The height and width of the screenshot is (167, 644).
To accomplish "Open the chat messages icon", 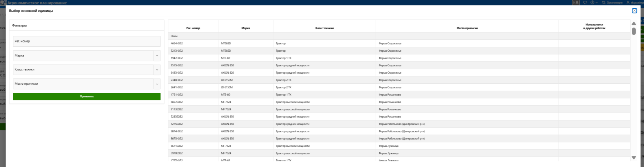I will coord(585,2).
